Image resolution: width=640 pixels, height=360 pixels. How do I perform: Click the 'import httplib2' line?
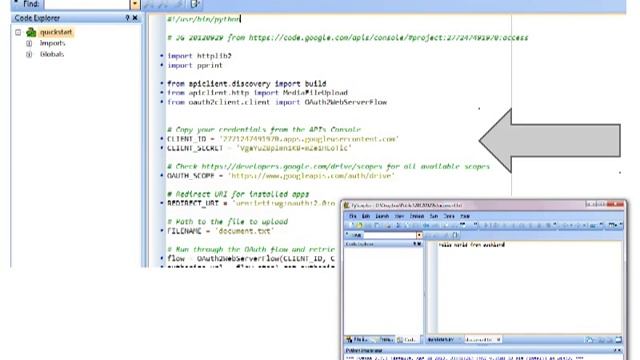[199, 56]
